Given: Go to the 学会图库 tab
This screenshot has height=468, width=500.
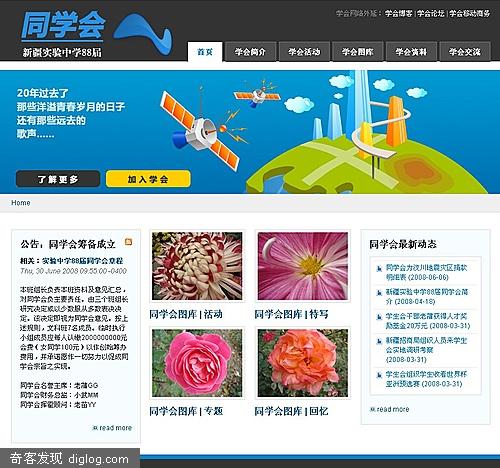Looking at the screenshot, I should [357, 52].
